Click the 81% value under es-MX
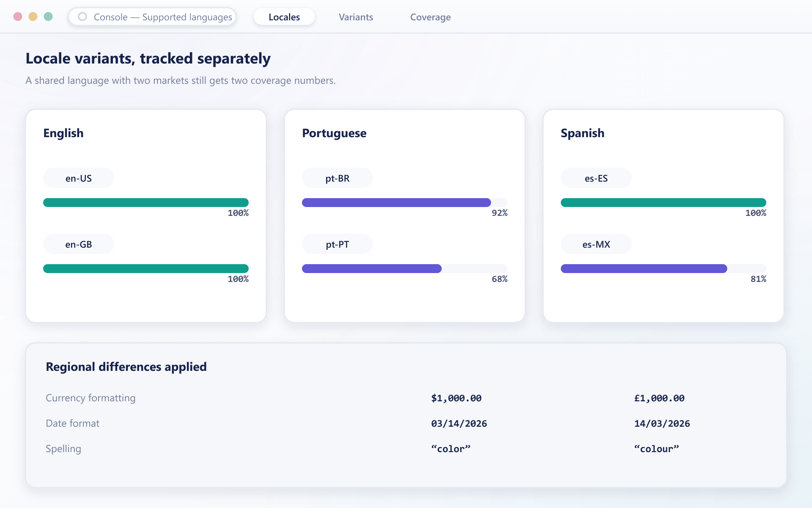Image resolution: width=812 pixels, height=508 pixels. [758, 279]
